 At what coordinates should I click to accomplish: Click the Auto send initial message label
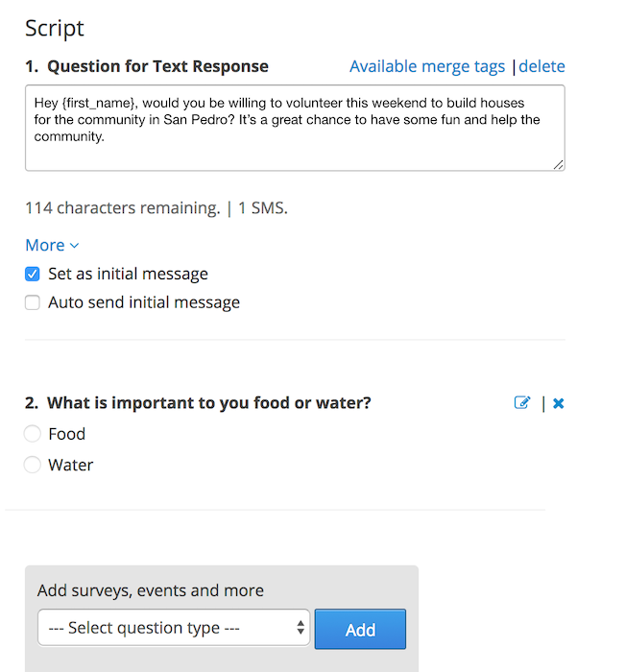[144, 302]
